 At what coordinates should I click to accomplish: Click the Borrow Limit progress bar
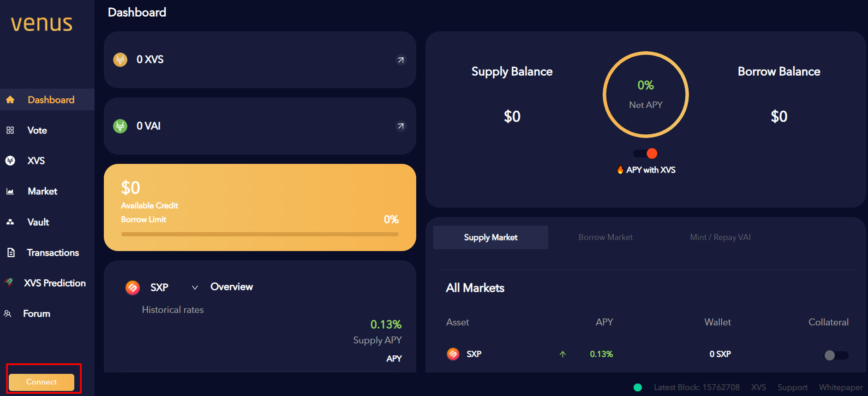tap(260, 234)
